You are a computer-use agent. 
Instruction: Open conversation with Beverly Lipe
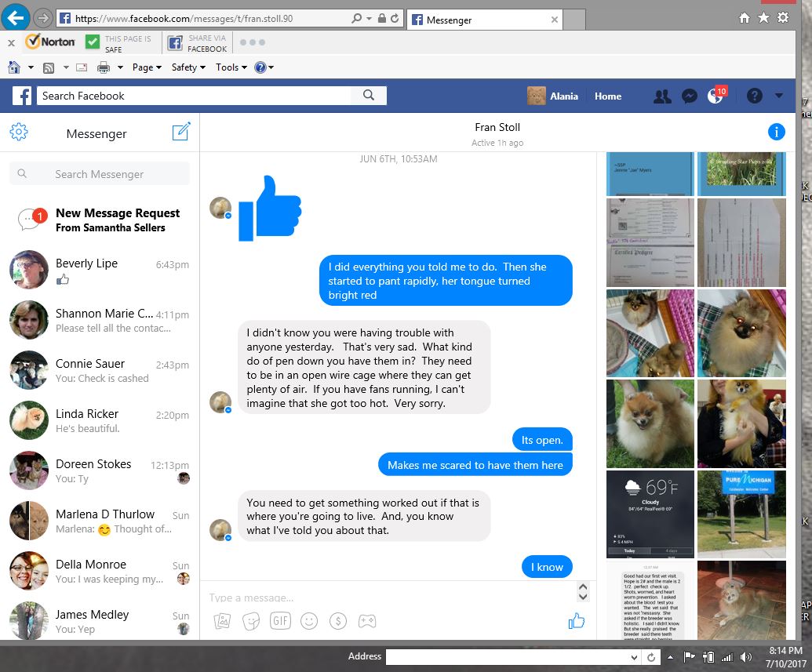click(x=100, y=271)
